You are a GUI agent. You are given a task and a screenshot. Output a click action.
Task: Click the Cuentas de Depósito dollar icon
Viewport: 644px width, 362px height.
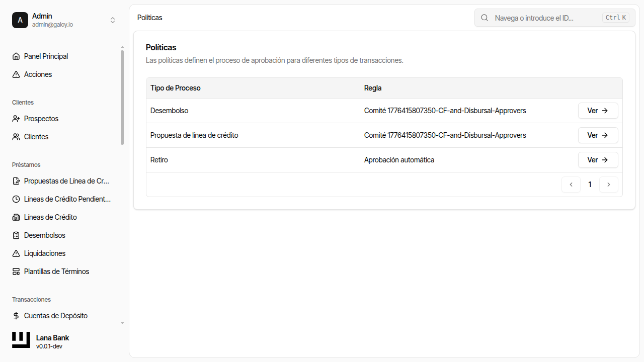pos(16,316)
